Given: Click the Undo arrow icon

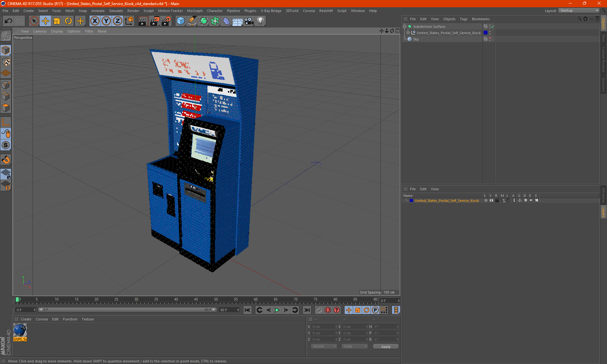Looking at the screenshot, I should coord(9,21).
